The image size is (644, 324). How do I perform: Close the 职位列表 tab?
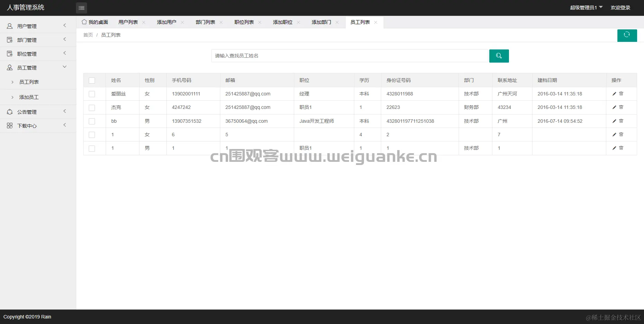(x=260, y=22)
